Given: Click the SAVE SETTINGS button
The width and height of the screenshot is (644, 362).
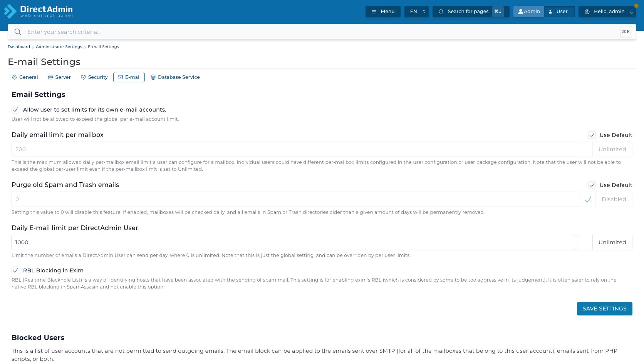Looking at the screenshot, I should tap(604, 309).
